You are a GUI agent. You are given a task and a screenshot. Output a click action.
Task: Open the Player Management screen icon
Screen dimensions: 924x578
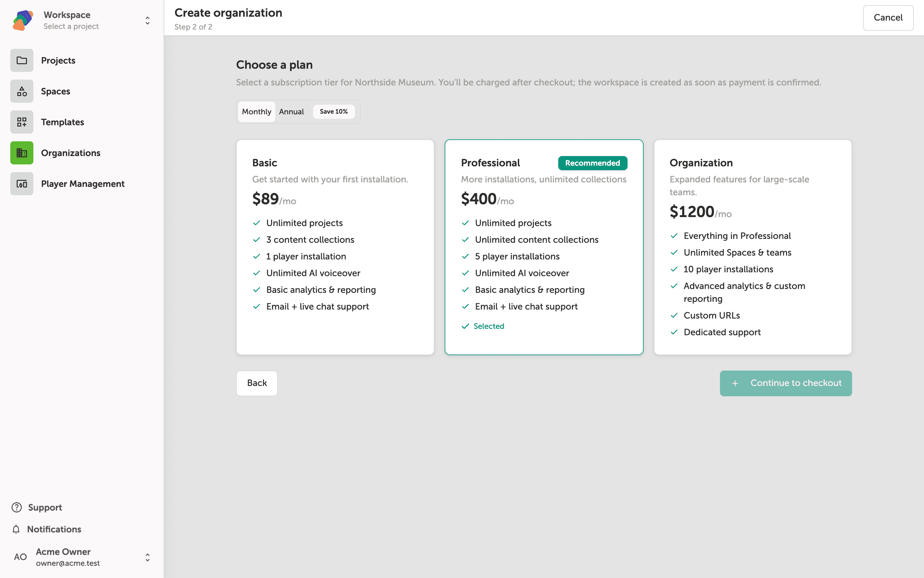[x=22, y=184]
